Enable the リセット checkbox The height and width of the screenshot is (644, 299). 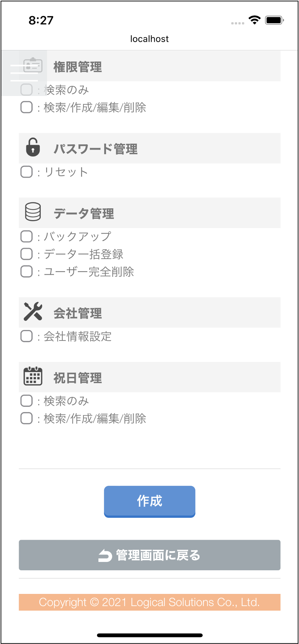(x=27, y=172)
